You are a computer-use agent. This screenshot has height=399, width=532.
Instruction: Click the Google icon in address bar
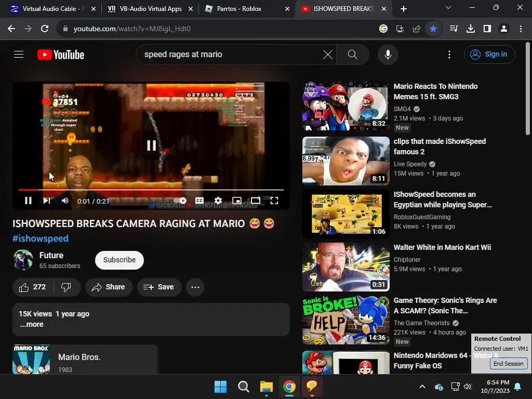pos(383,29)
